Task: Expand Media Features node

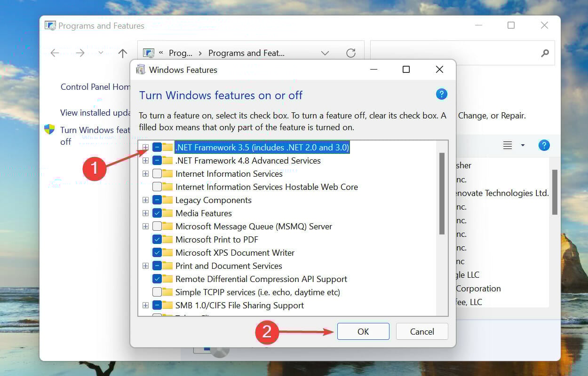Action: (145, 213)
